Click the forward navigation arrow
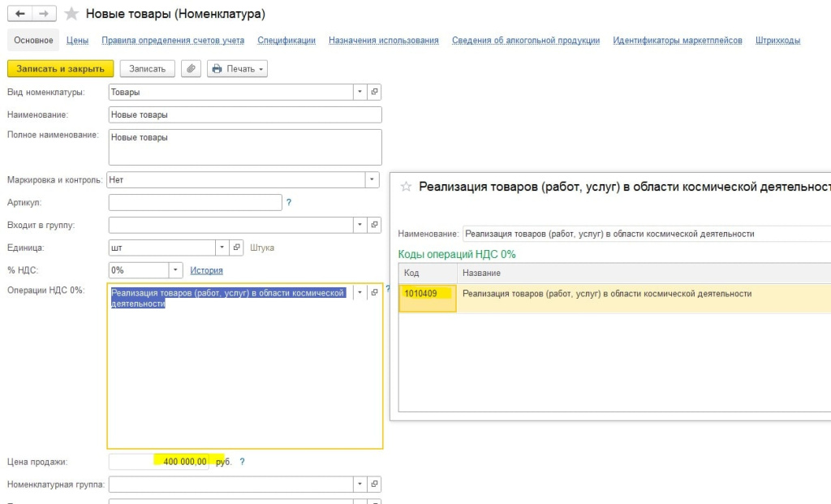Screen dimensions: 831x504 (45, 14)
